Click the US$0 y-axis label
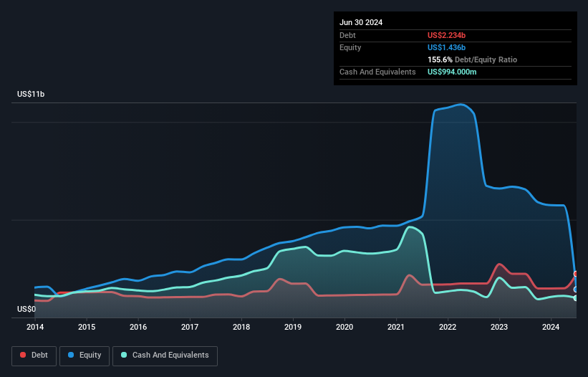The height and width of the screenshot is (377, 588). pyautogui.click(x=26, y=310)
